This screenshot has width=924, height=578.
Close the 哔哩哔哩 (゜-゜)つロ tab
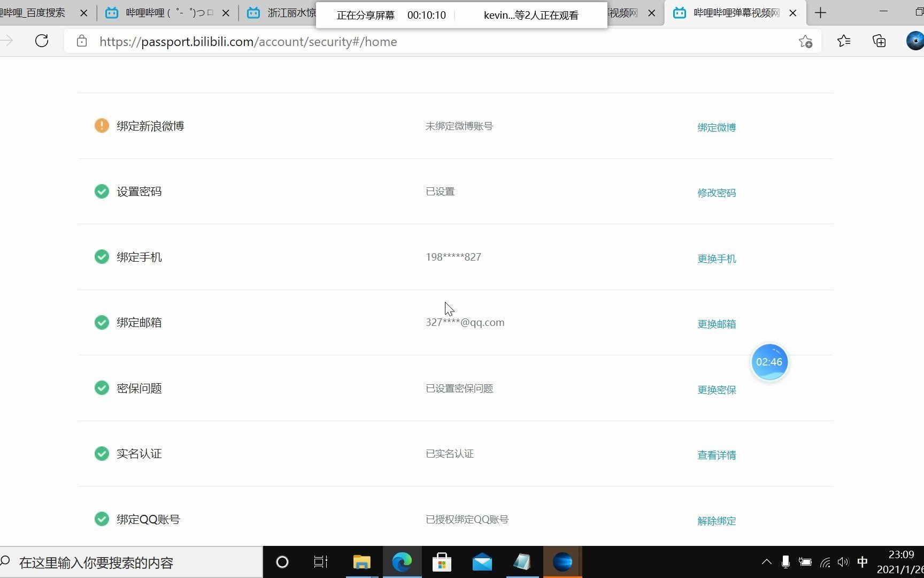tap(226, 13)
